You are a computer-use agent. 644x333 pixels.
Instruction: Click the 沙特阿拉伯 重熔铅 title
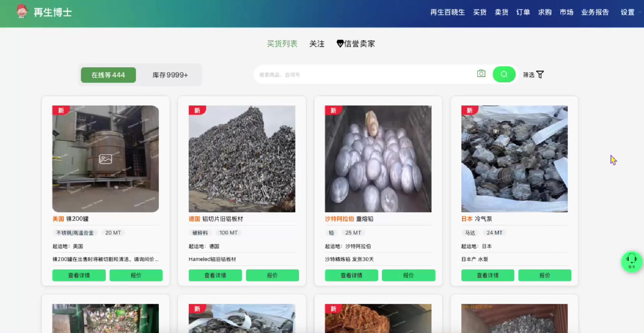coord(349,219)
